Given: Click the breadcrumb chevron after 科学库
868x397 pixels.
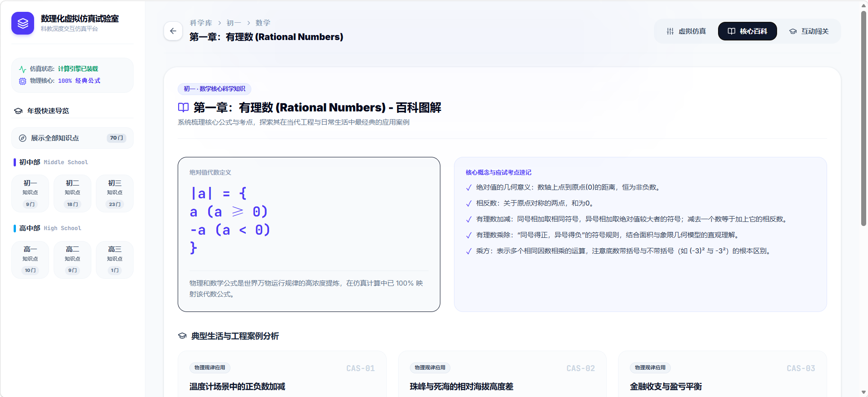Looking at the screenshot, I should pyautogui.click(x=219, y=23).
